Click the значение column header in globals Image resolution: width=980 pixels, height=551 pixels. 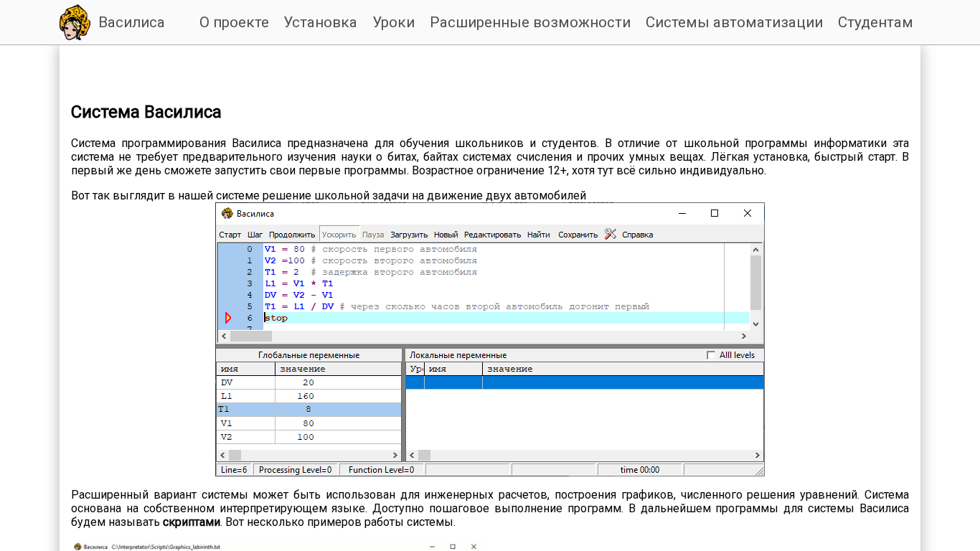pos(337,369)
